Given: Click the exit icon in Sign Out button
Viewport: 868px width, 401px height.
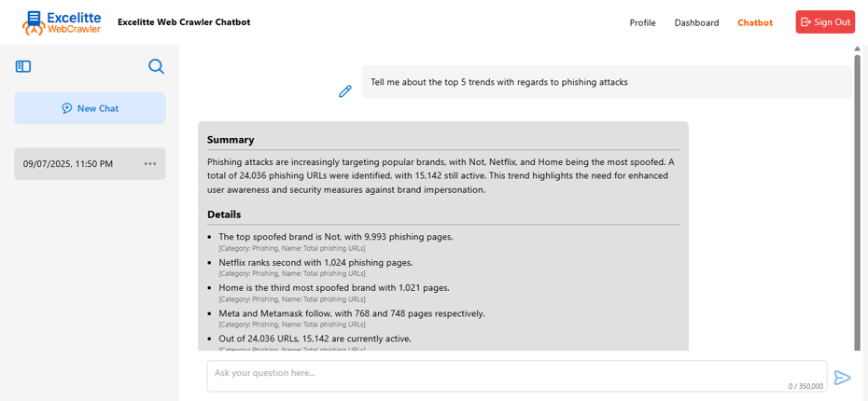Looking at the screenshot, I should (x=806, y=22).
